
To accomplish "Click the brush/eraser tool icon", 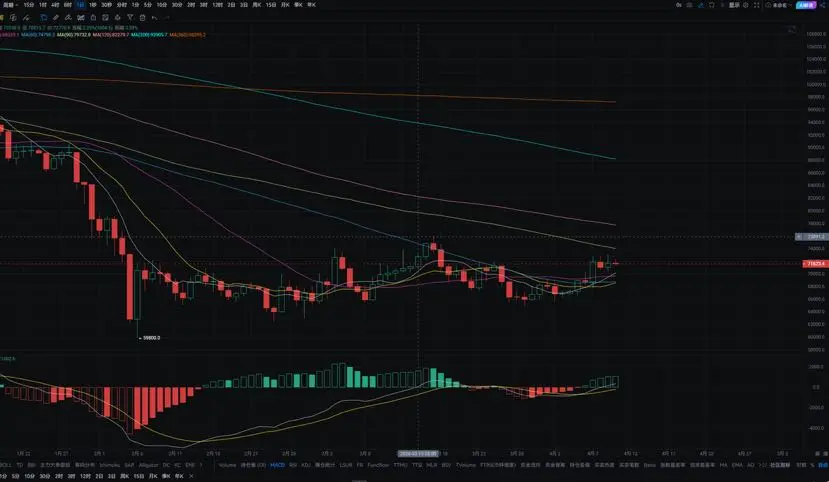I will 68,17.
